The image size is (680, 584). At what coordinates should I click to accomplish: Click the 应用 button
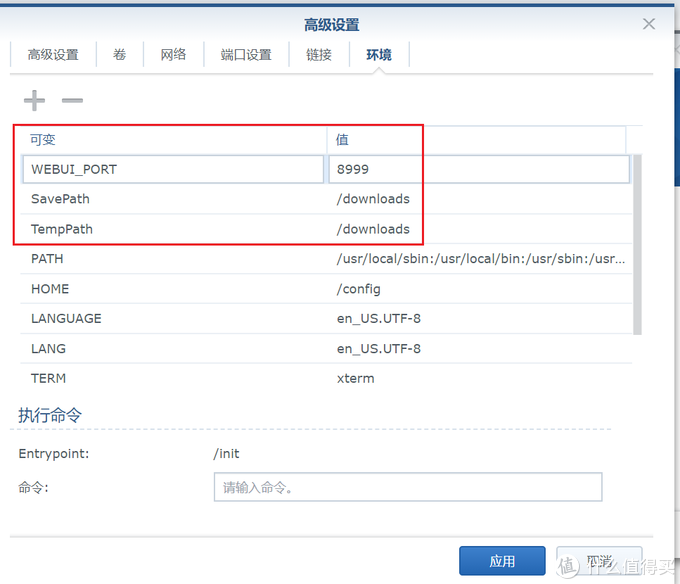502,561
